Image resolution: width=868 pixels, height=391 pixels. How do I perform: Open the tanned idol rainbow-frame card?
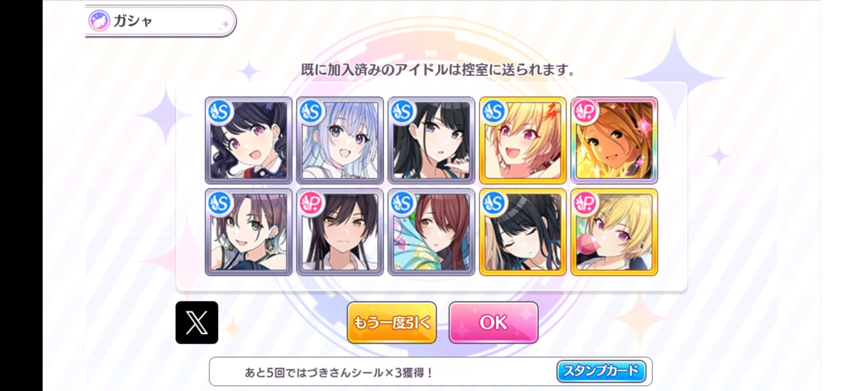pyautogui.click(x=614, y=140)
